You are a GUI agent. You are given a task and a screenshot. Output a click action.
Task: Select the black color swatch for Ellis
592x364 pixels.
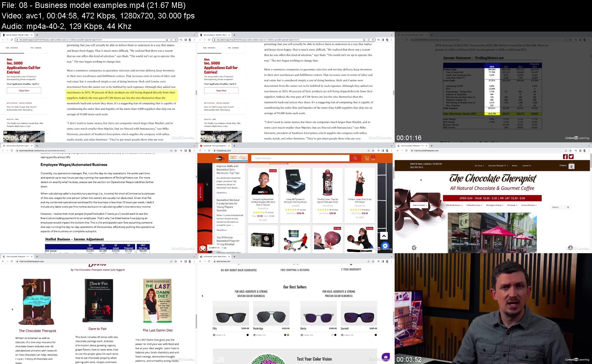248,335
